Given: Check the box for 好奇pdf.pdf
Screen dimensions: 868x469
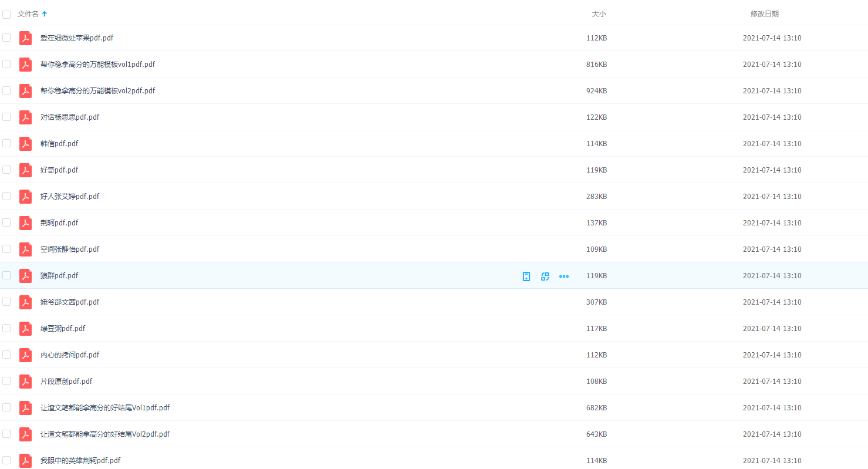Looking at the screenshot, I should pos(6,170).
